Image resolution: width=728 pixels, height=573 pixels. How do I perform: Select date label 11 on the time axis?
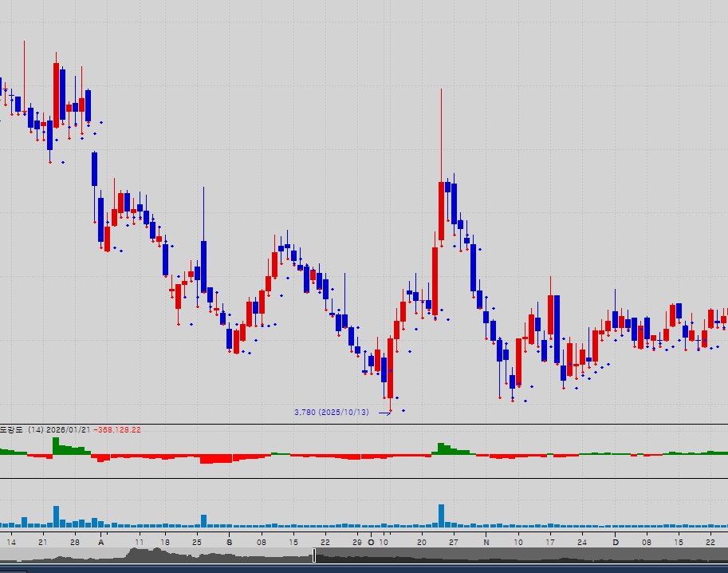[x=140, y=541]
